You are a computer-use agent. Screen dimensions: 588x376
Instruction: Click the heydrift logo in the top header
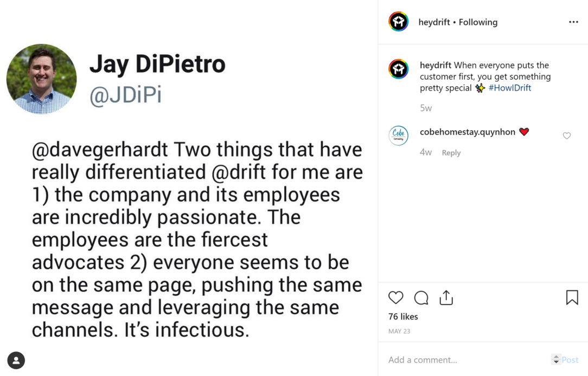pos(398,22)
